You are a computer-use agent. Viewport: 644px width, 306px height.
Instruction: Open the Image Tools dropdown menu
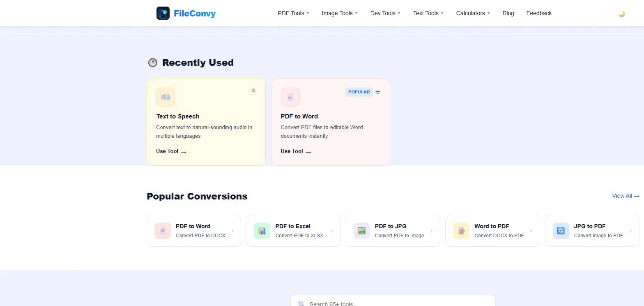(x=340, y=13)
